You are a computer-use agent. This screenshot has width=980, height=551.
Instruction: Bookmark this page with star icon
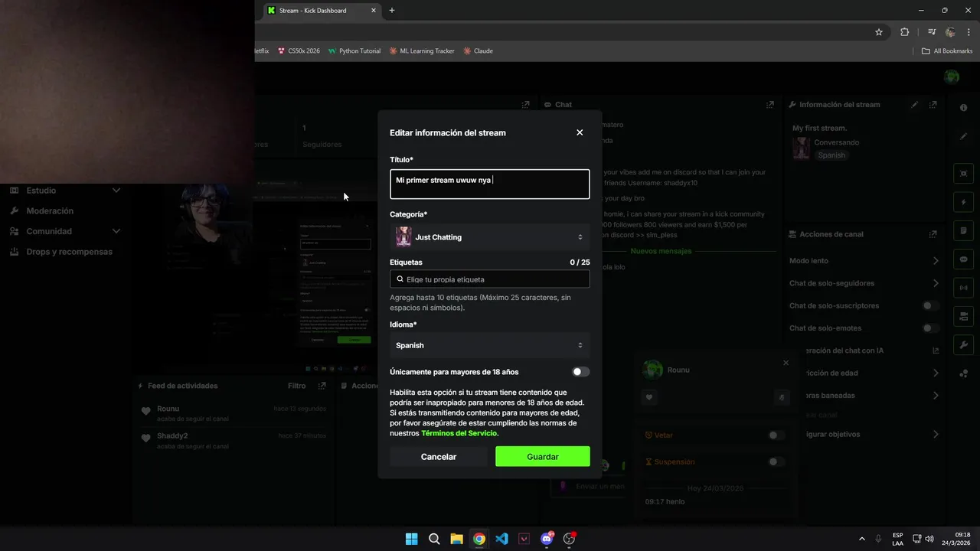pyautogui.click(x=879, y=32)
